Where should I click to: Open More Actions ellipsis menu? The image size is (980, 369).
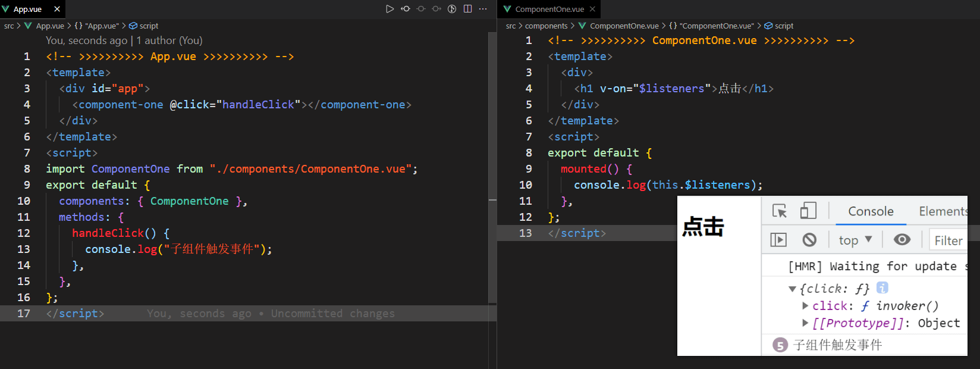coord(483,9)
